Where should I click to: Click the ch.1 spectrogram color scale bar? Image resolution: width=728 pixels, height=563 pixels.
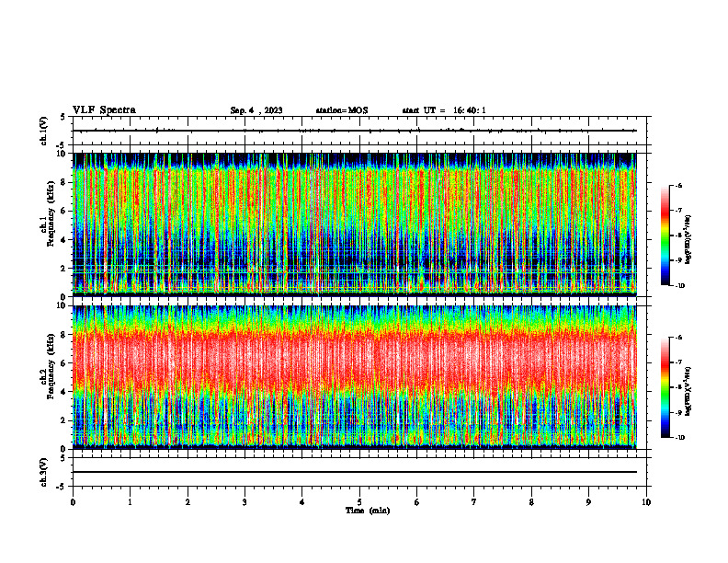click(665, 236)
